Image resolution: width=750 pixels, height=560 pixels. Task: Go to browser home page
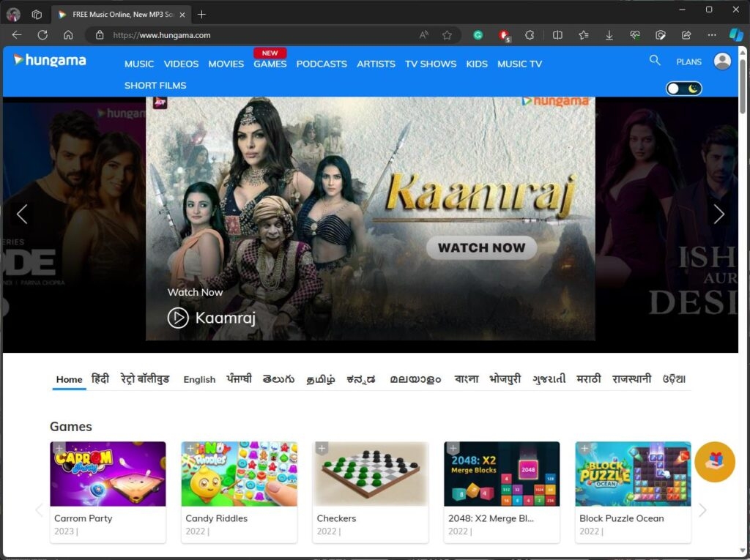click(68, 35)
